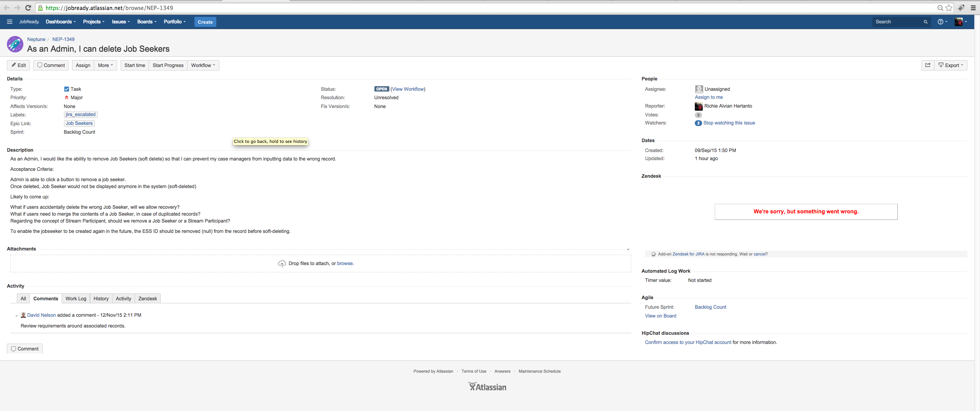Click Start Progress

168,65
